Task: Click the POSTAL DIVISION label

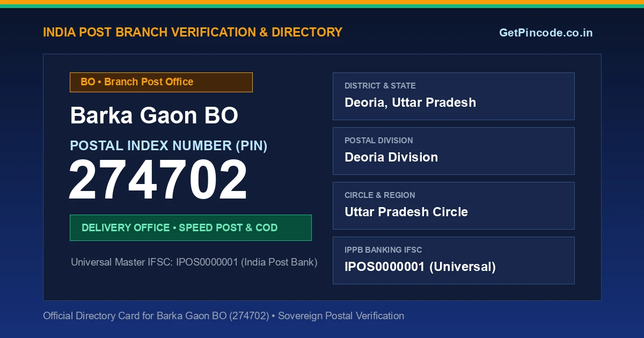Action: (x=379, y=141)
